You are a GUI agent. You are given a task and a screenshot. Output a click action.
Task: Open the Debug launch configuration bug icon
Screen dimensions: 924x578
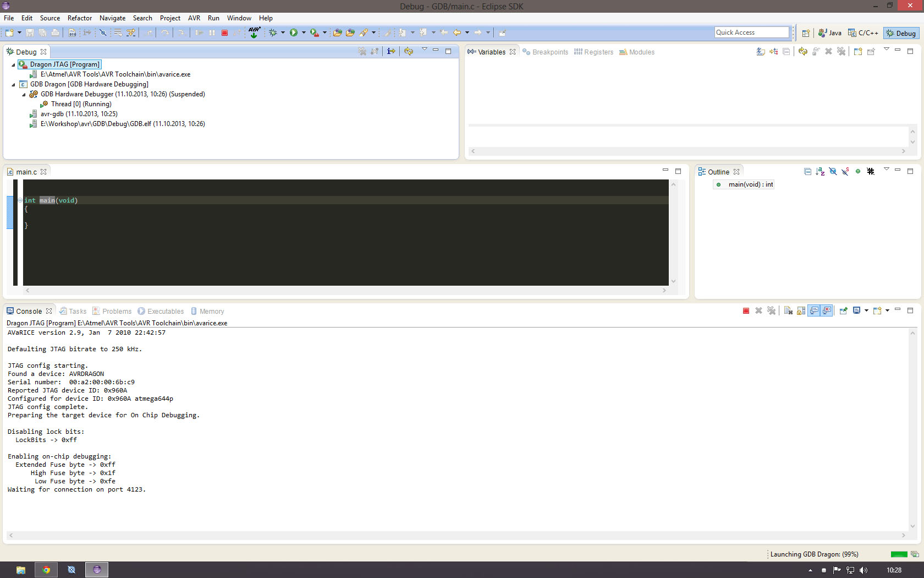273,32
